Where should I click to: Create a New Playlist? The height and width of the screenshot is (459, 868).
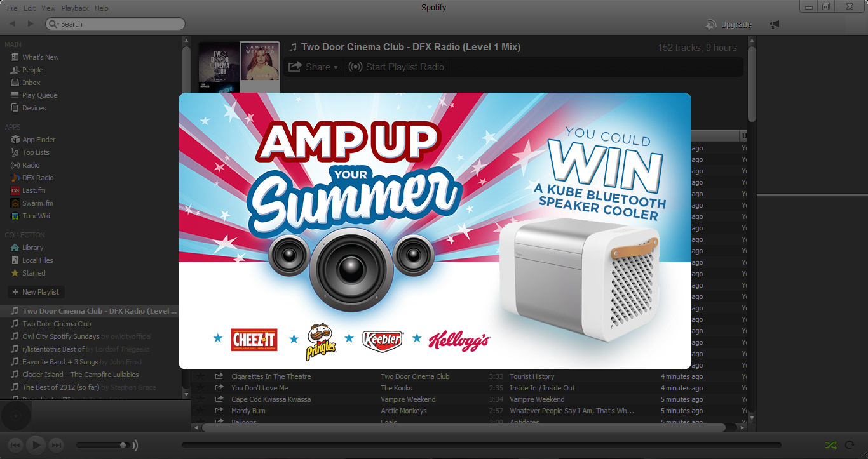pos(36,292)
